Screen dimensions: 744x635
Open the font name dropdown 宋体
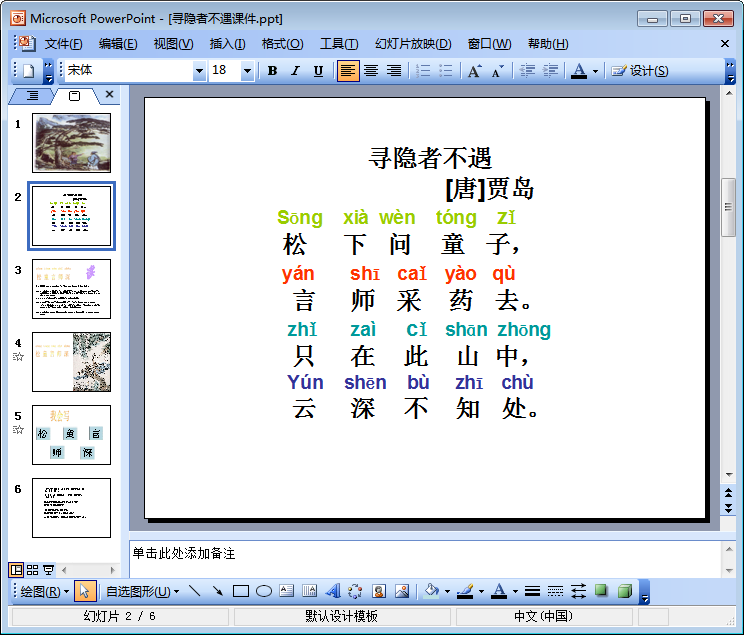click(200, 71)
